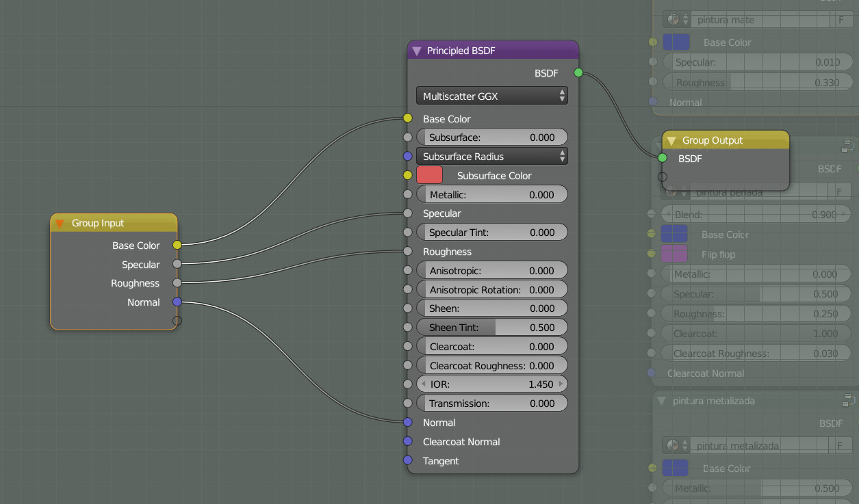Image resolution: width=859 pixels, height=504 pixels.
Task: Click the IOR value field
Action: click(x=492, y=384)
